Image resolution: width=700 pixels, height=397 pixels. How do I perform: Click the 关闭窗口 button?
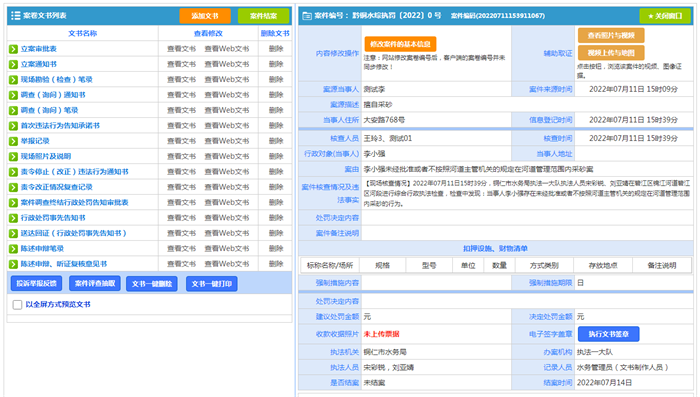[x=665, y=16]
